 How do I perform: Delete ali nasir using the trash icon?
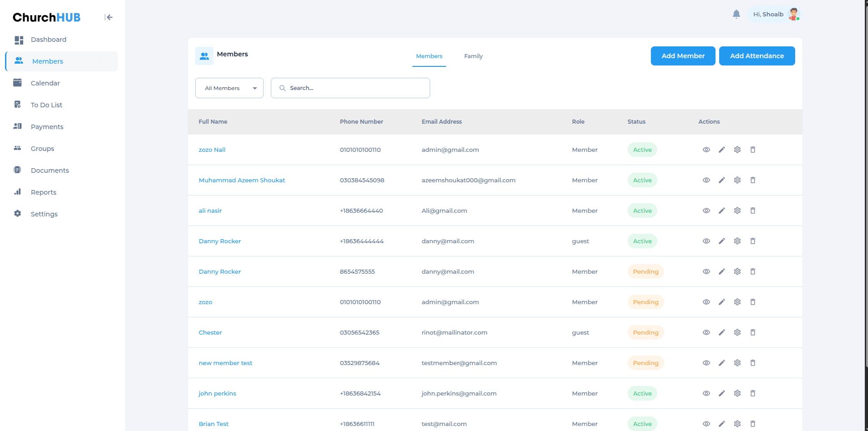pos(752,210)
